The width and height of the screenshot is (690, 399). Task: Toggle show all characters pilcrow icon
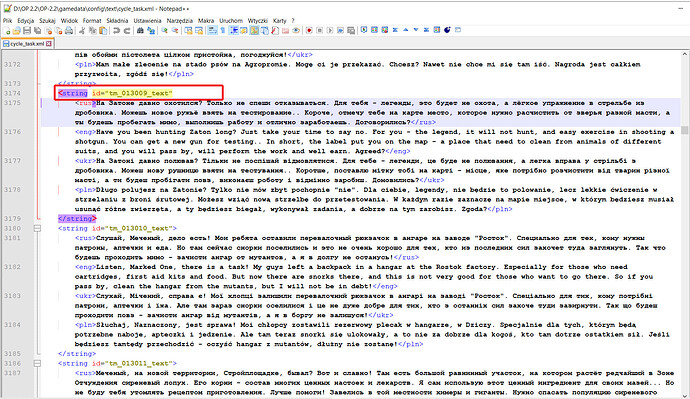tap(223, 30)
